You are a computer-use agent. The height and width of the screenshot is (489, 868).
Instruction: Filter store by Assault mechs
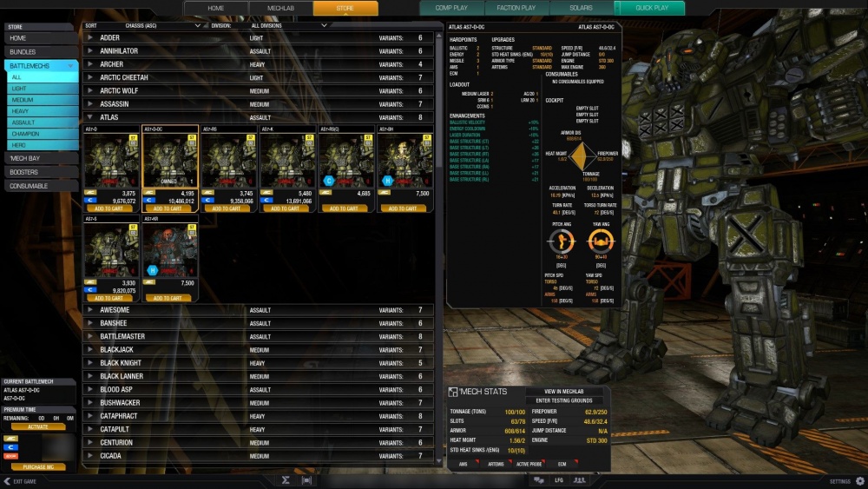(43, 122)
